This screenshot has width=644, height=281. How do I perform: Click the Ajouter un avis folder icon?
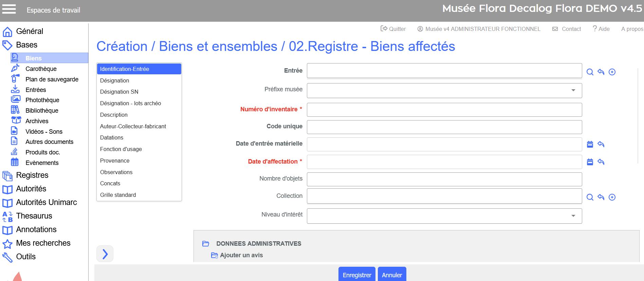pos(214,255)
